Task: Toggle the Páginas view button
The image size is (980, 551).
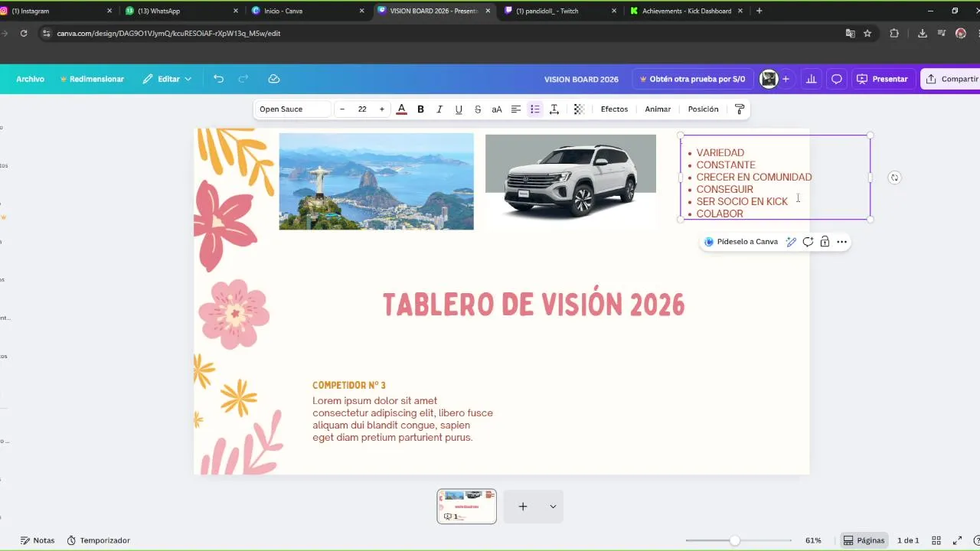Action: coord(864,540)
